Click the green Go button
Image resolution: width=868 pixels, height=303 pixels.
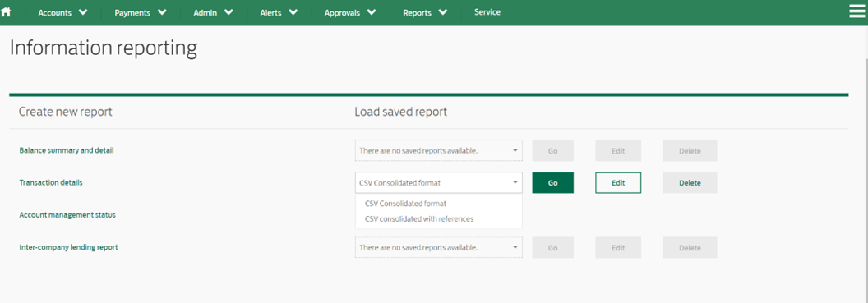point(553,182)
